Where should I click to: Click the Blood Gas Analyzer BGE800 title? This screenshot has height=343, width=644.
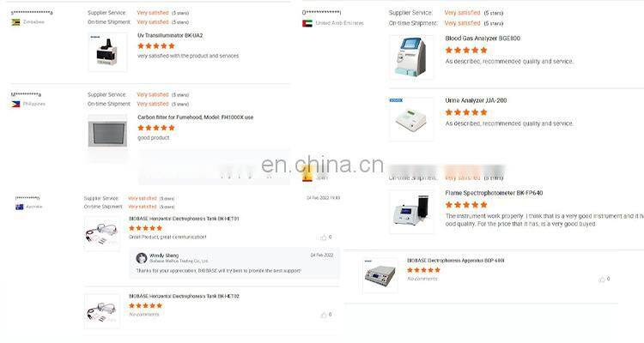point(483,38)
